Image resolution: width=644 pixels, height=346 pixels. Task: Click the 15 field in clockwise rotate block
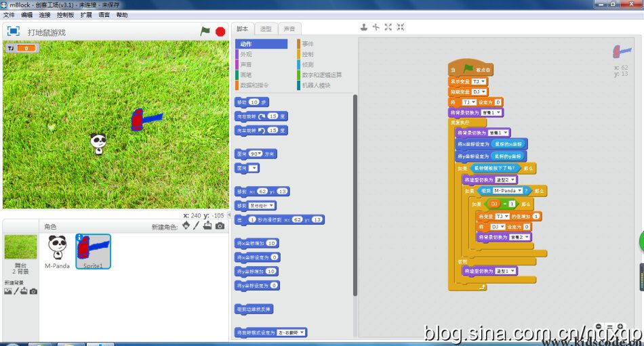pos(273,116)
